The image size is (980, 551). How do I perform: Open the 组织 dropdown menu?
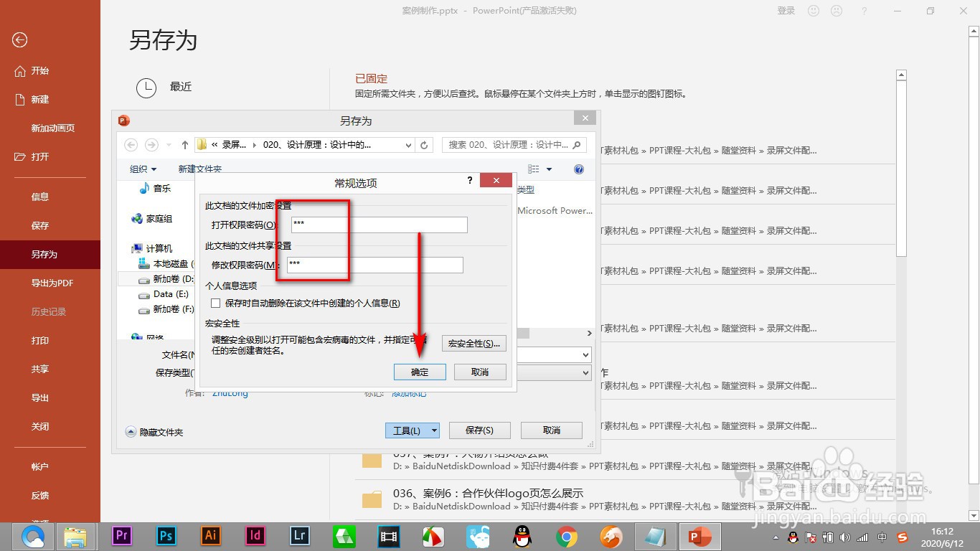[x=143, y=169]
